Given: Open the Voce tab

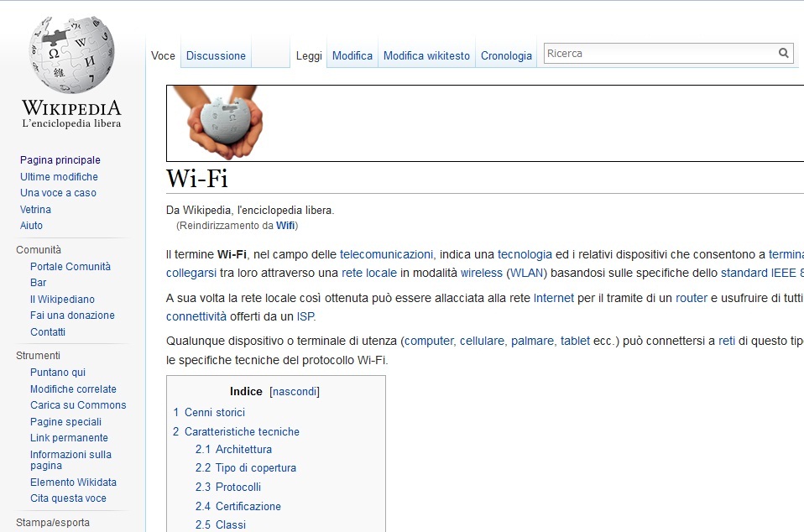Looking at the screenshot, I should pyautogui.click(x=163, y=56).
